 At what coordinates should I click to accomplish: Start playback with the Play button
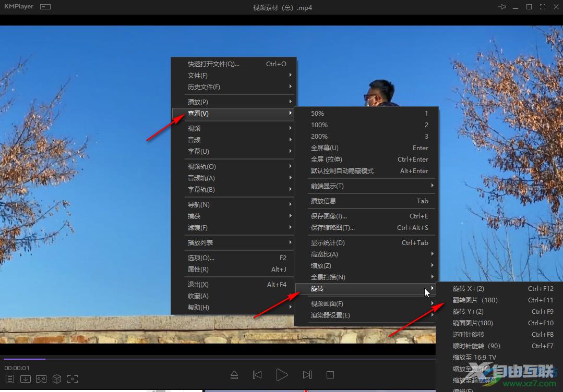pos(282,375)
